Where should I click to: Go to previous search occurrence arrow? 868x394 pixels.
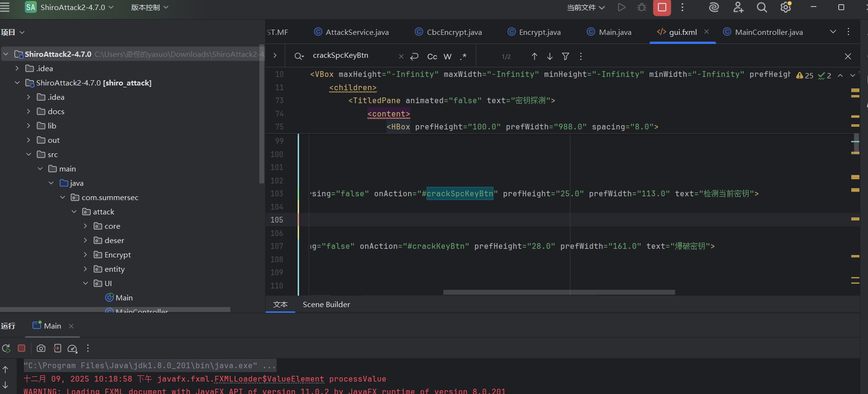[x=535, y=56]
